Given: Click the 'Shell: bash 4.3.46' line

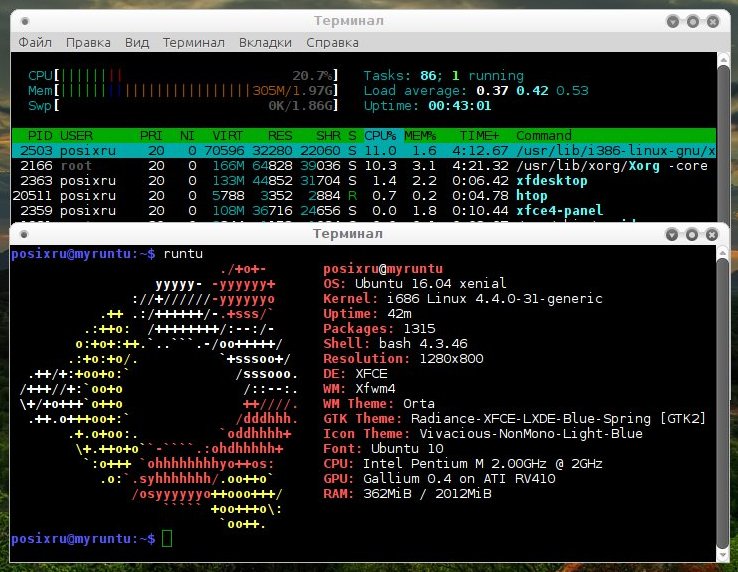Looking at the screenshot, I should (395, 344).
